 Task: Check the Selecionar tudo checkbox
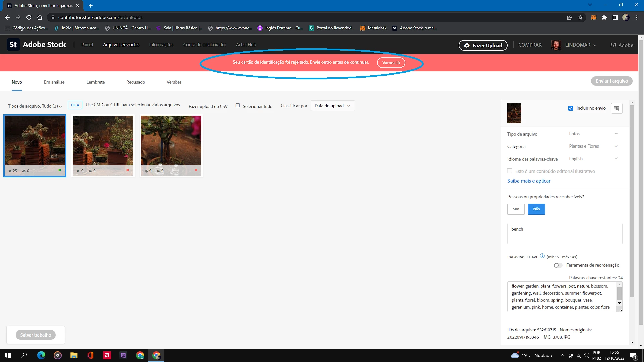coord(238,106)
